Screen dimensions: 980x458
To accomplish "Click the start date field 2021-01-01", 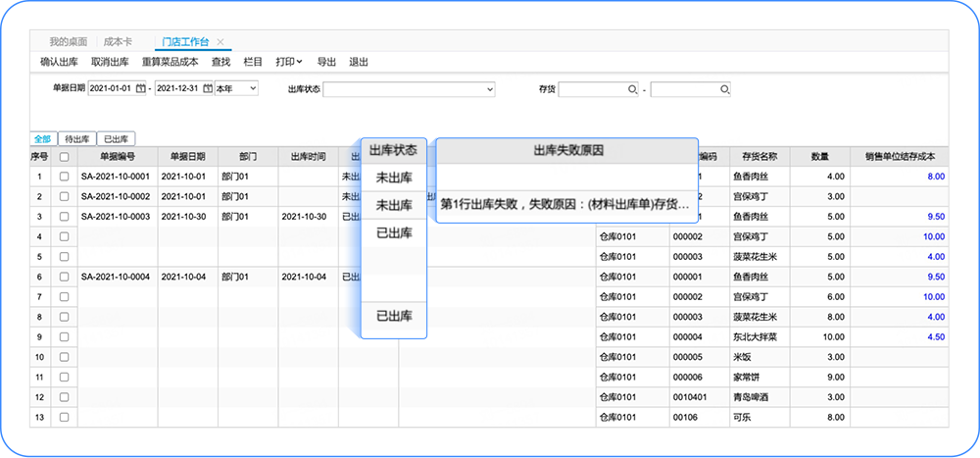I will pos(111,88).
